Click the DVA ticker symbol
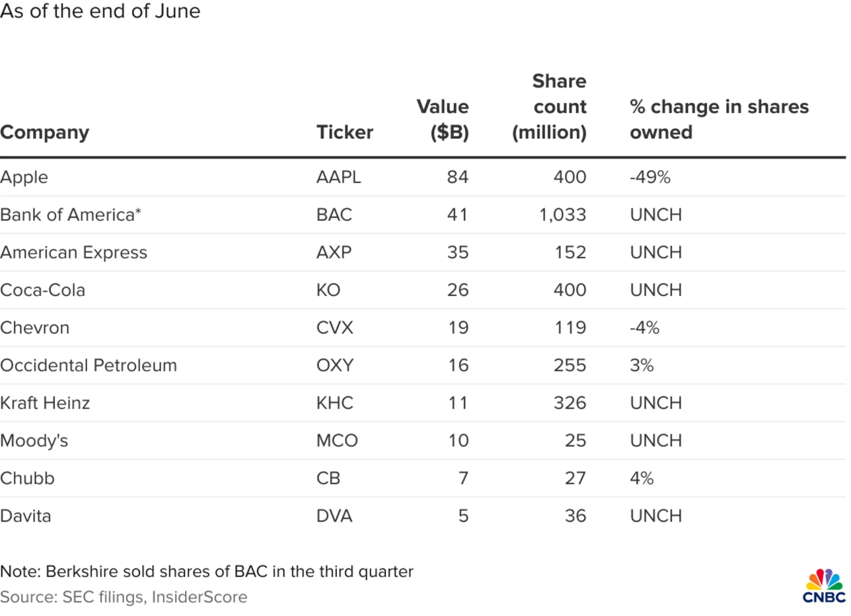851x616 pixels. (334, 516)
